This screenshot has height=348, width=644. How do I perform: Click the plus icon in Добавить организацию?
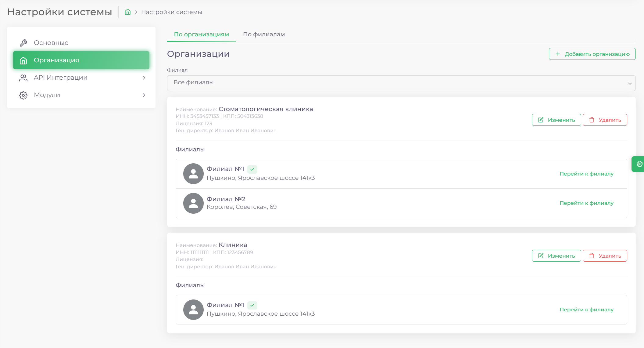[558, 54]
